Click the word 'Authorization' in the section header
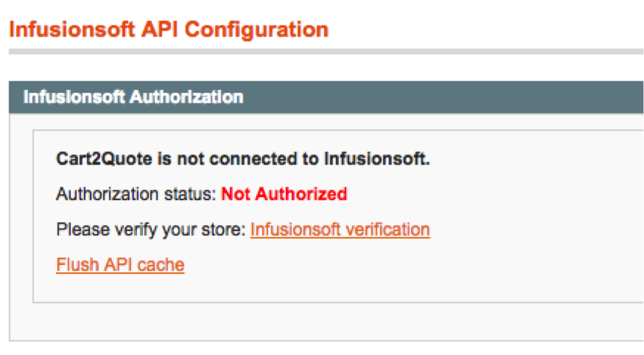The width and height of the screenshot is (644, 355). pyautogui.click(x=186, y=97)
